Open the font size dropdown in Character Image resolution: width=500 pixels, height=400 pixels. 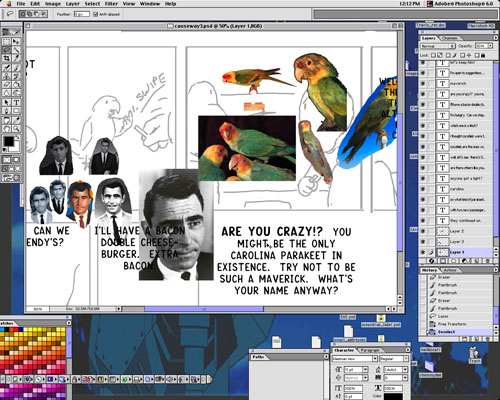366,369
